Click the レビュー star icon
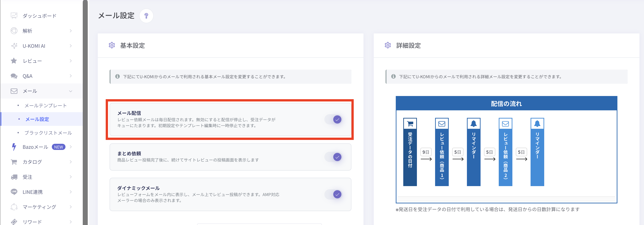644x225 pixels. click(x=14, y=61)
